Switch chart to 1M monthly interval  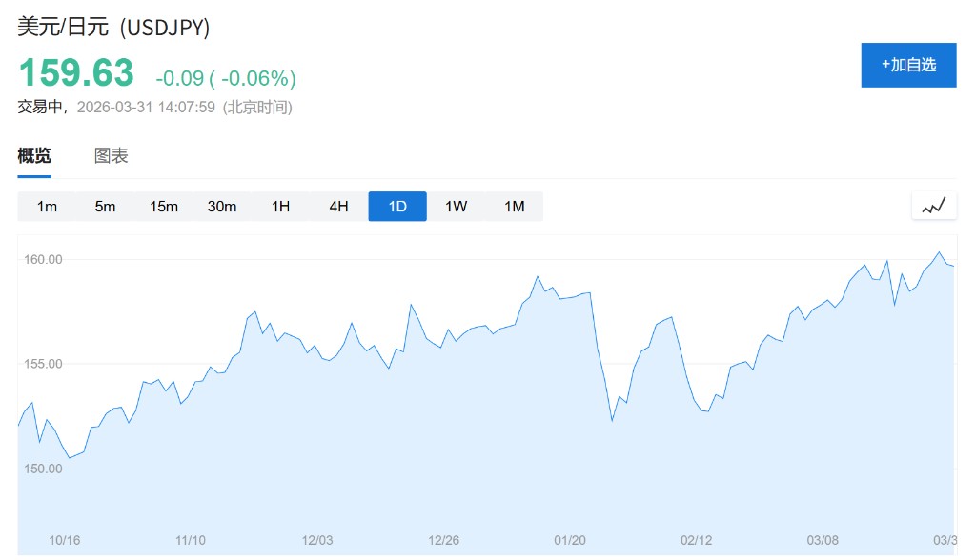[514, 207]
